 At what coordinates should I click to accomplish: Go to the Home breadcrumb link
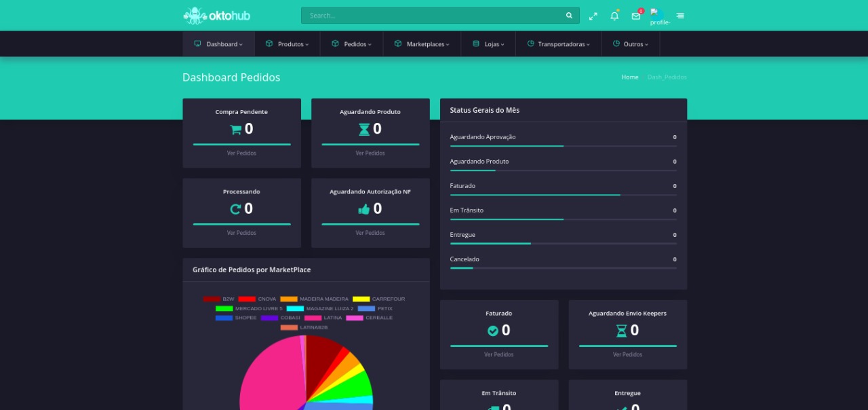tap(630, 77)
